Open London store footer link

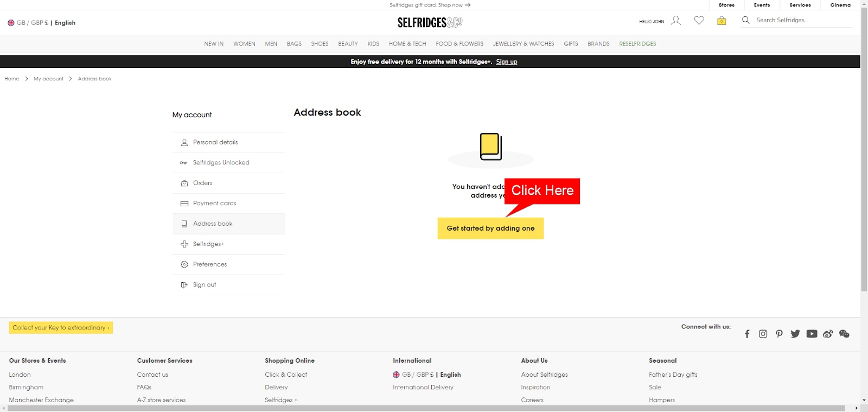click(20, 375)
